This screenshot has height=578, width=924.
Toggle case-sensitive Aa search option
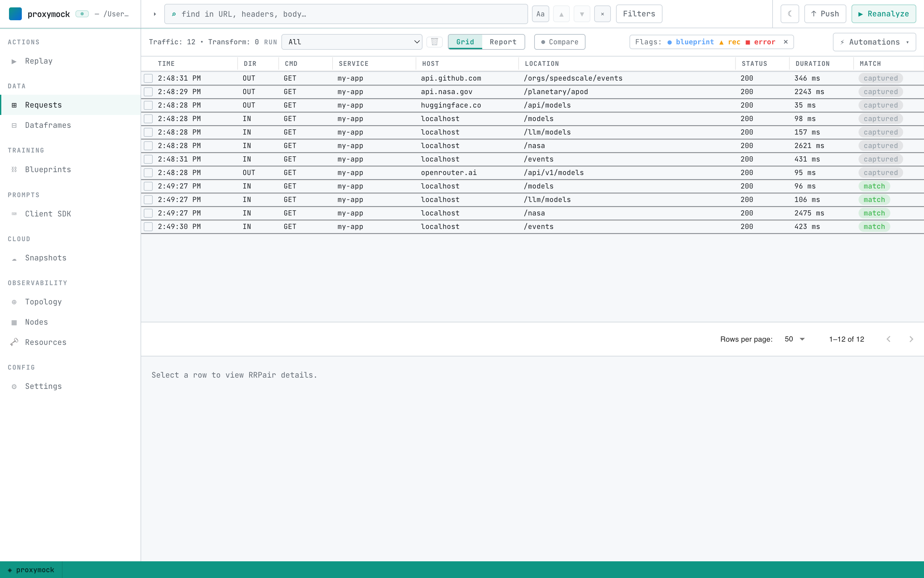pyautogui.click(x=540, y=14)
